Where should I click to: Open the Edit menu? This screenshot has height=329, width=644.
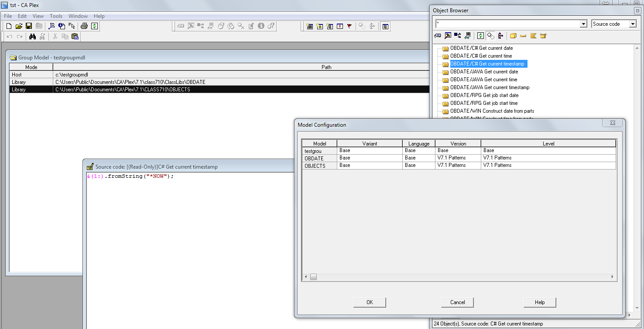22,16
